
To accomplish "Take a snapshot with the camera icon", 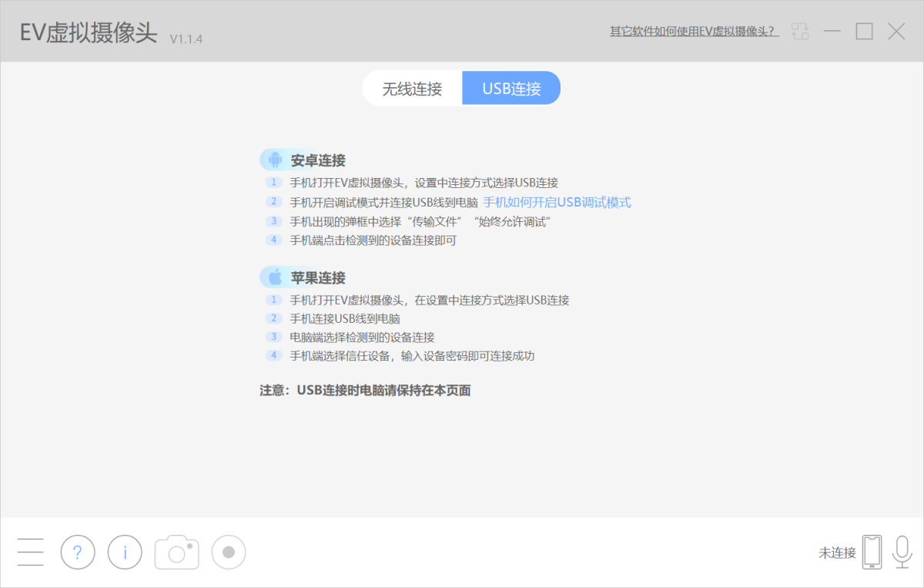I will click(x=177, y=552).
